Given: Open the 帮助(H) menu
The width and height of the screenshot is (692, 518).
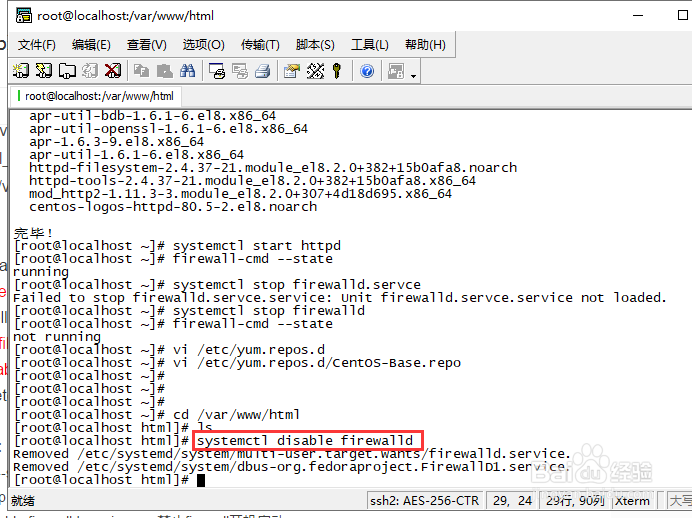Looking at the screenshot, I should [x=425, y=45].
